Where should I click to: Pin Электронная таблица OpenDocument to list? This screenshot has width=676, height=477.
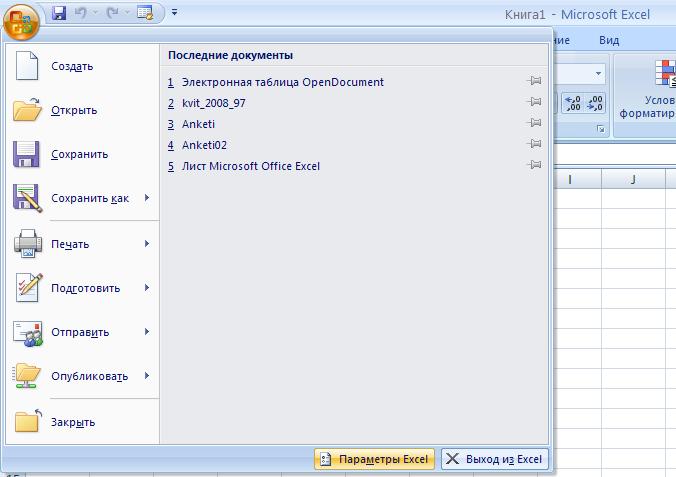tap(534, 81)
